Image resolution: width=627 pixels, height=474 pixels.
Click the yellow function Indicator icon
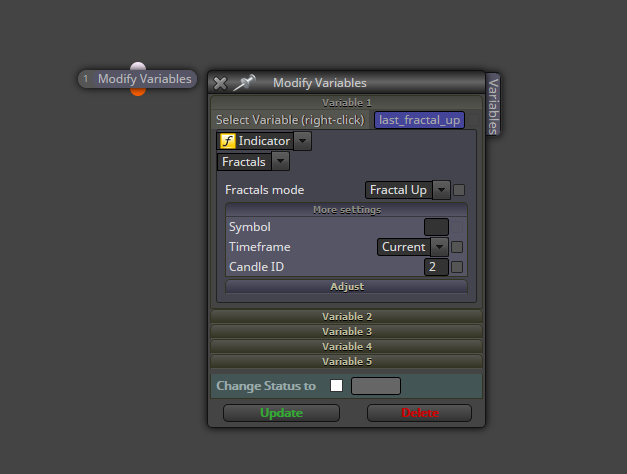point(228,141)
